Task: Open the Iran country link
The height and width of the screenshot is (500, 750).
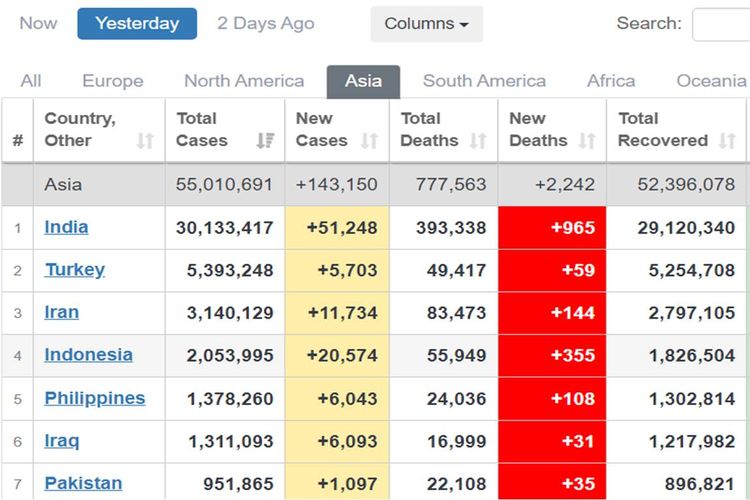Action: coord(61,312)
